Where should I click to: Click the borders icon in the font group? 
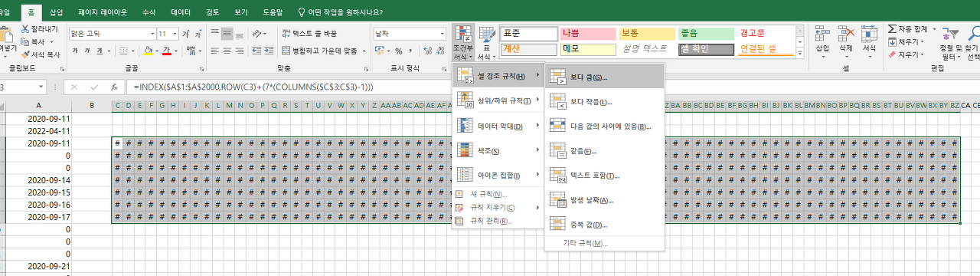click(x=122, y=51)
